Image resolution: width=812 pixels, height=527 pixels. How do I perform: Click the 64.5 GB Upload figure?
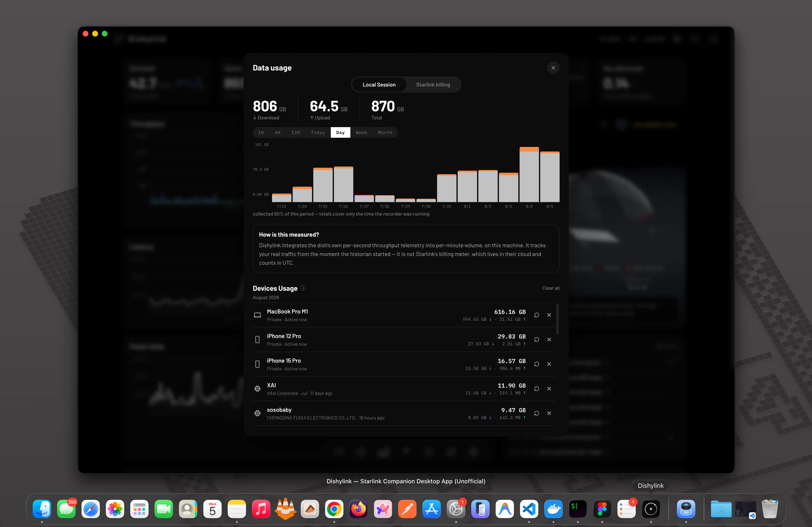click(329, 106)
